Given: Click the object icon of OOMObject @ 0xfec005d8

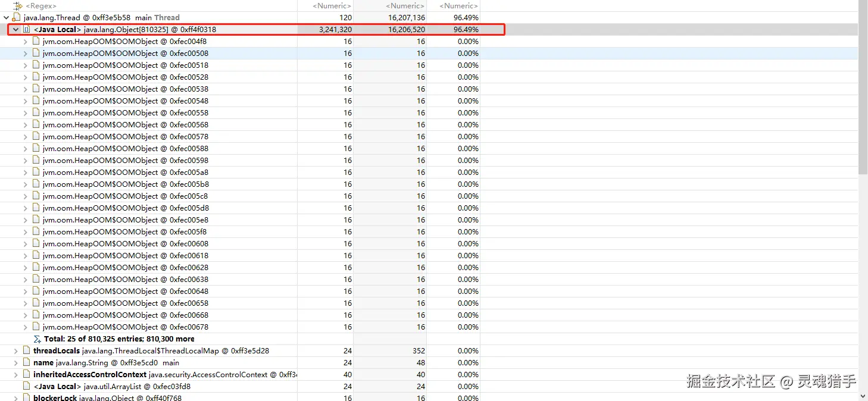Looking at the screenshot, I should point(36,208).
